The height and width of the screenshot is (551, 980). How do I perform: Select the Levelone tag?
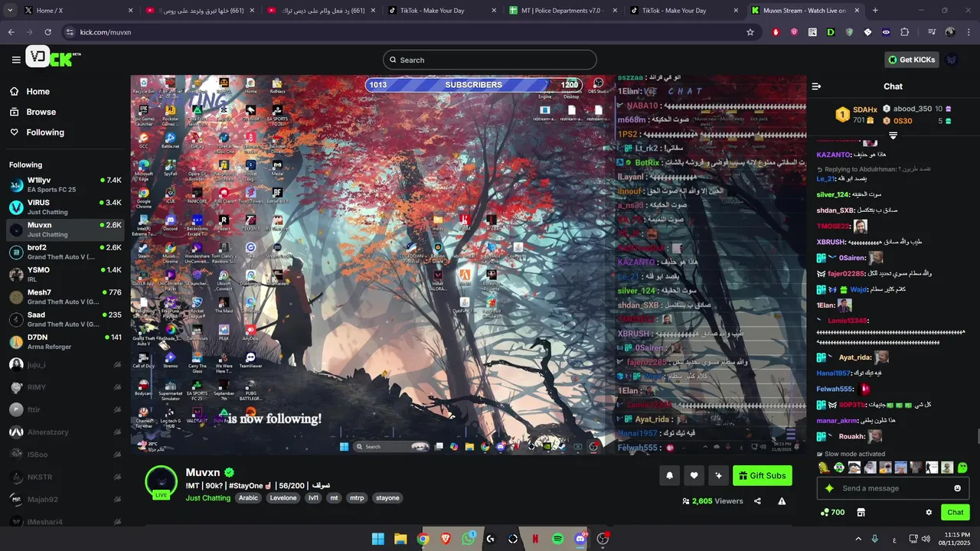(283, 498)
